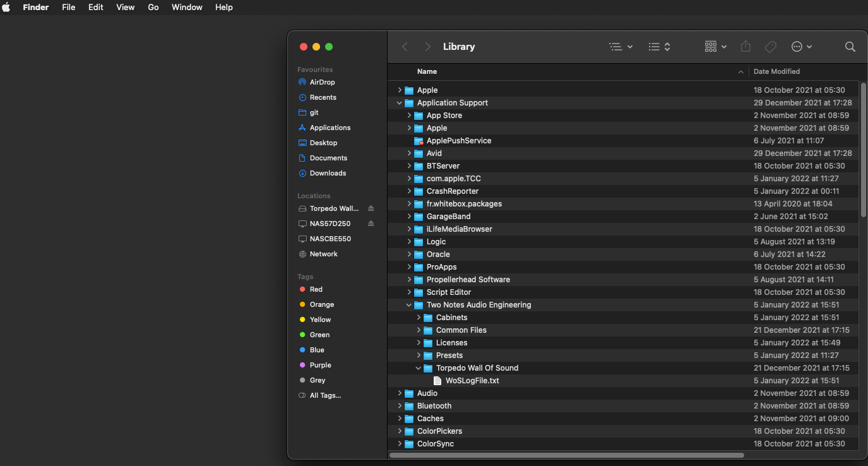Collapse the Two Notes Audio Engineering folder
The image size is (868, 466).
[x=409, y=305]
